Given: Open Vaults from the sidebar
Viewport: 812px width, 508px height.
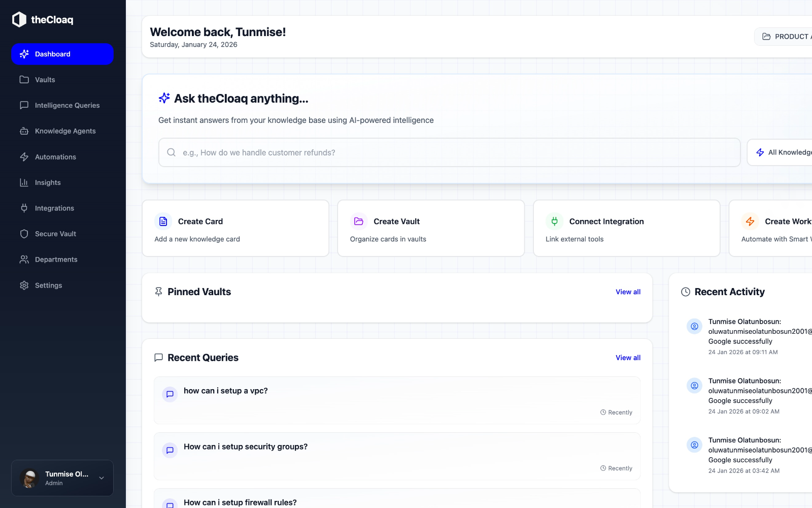Looking at the screenshot, I should click(62, 80).
